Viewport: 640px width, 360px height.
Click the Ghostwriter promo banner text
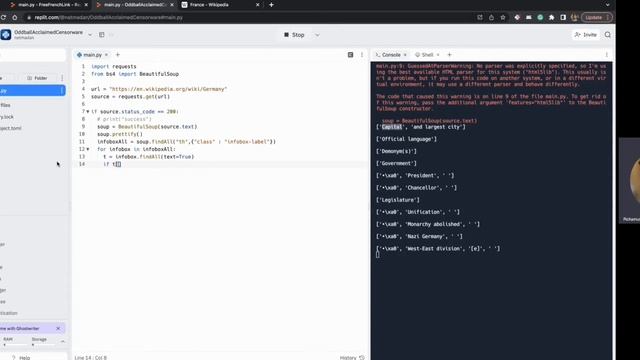[x=20, y=329]
